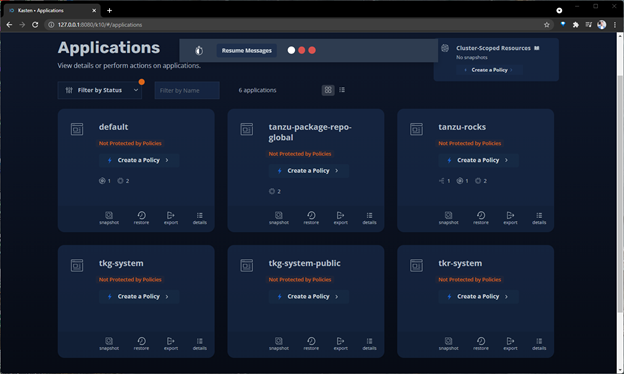Viewport: 624px width, 374px height.
Task: Click the Cluster-Scoped Resources icon
Action: pos(445,48)
